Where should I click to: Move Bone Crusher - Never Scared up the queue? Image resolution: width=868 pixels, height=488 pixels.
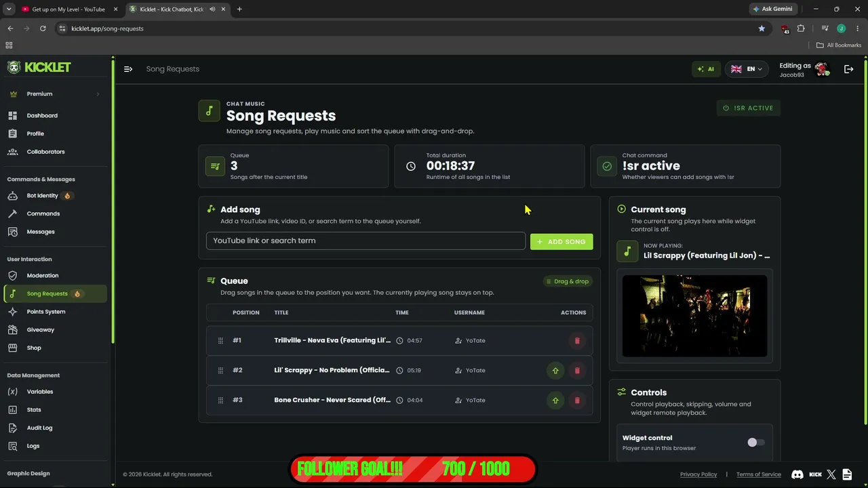pyautogui.click(x=555, y=400)
